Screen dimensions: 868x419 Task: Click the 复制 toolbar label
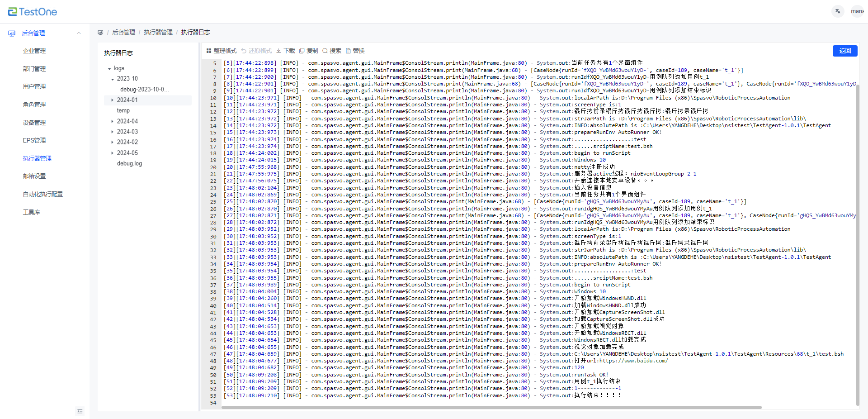pyautogui.click(x=312, y=51)
